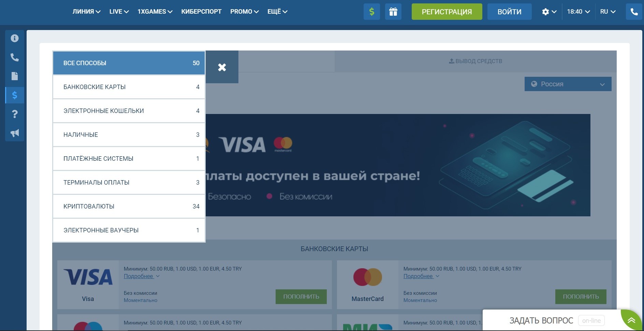Select ВСЕ СПОСОБЫ category
The height and width of the screenshot is (331, 644).
click(129, 63)
